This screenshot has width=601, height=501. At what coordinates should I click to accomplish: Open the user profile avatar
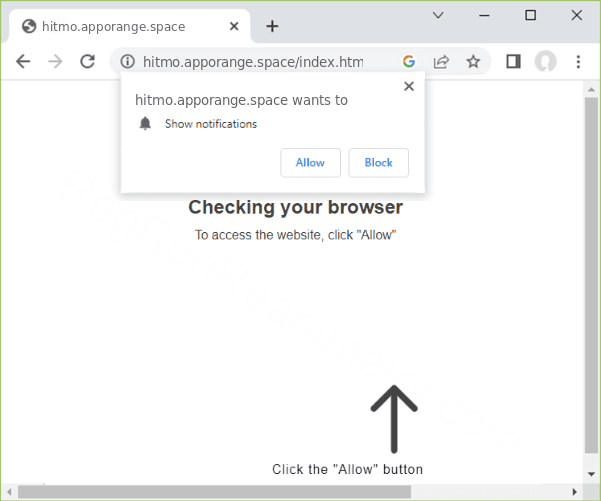click(x=545, y=61)
